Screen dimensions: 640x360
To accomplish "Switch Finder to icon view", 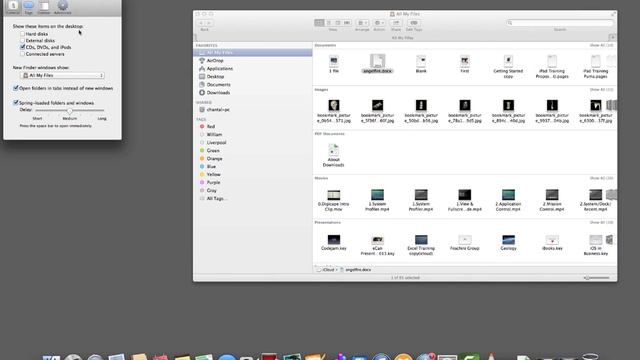I will pyautogui.click(x=319, y=23).
